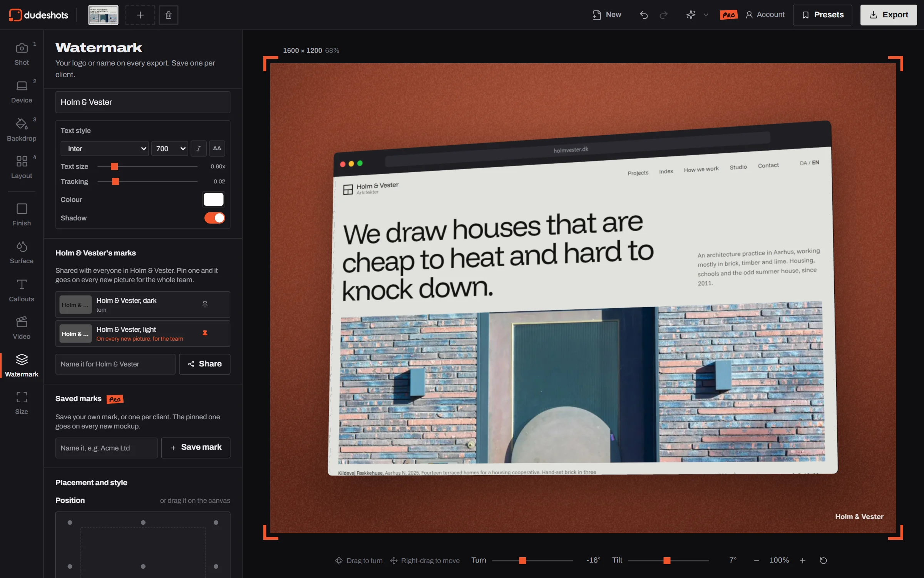This screenshot has width=924, height=578.
Task: Click the Text size slider track
Action: tap(147, 166)
